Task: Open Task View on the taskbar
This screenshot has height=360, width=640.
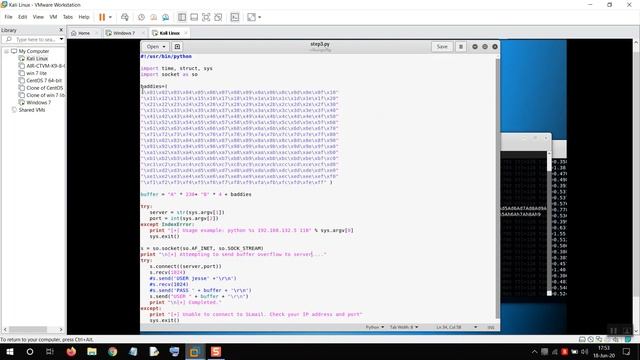Action: pos(50,351)
